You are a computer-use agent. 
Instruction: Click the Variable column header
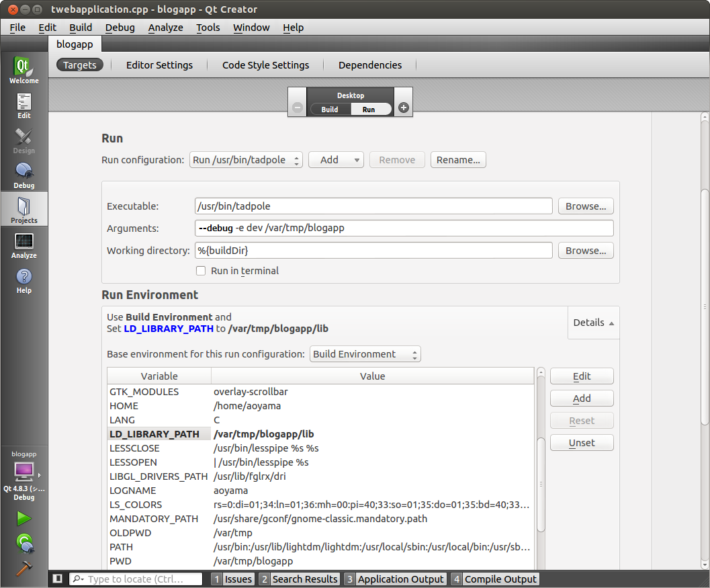pos(159,376)
